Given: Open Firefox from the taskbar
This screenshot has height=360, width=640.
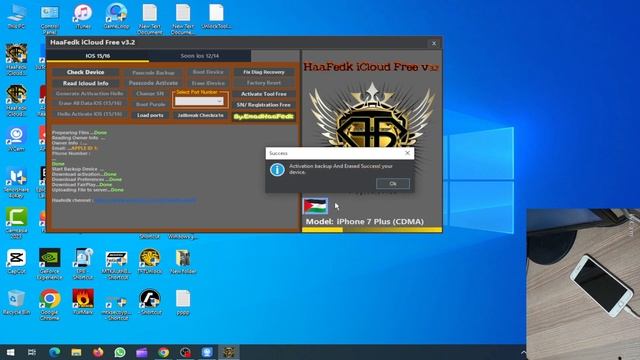Looking at the screenshot, I should [x=98, y=352].
